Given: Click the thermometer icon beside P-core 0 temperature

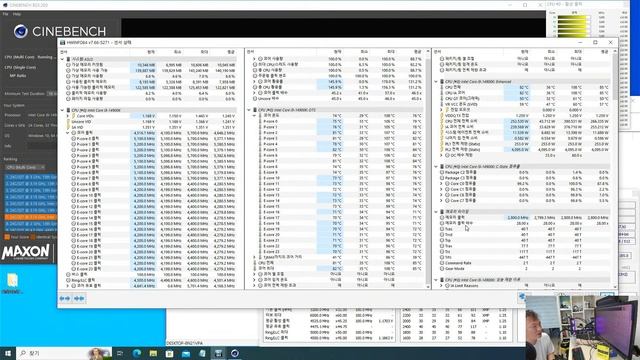Looking at the screenshot, I should [260, 122].
